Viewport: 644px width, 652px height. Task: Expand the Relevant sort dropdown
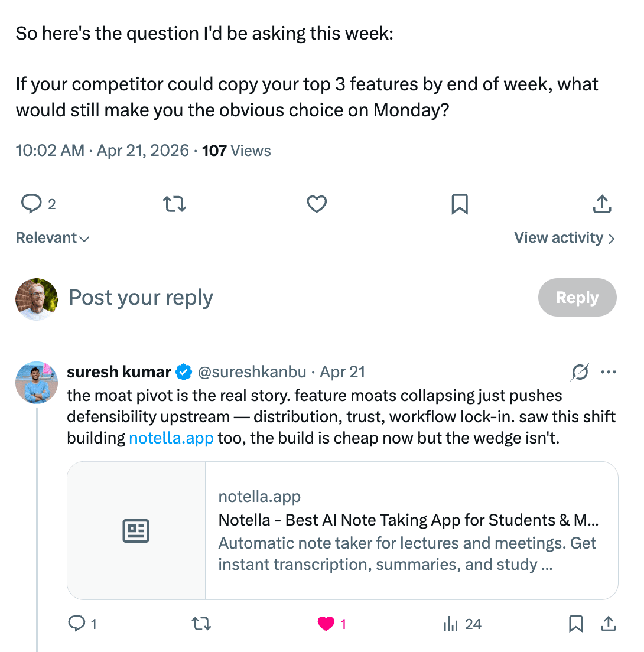(x=53, y=238)
